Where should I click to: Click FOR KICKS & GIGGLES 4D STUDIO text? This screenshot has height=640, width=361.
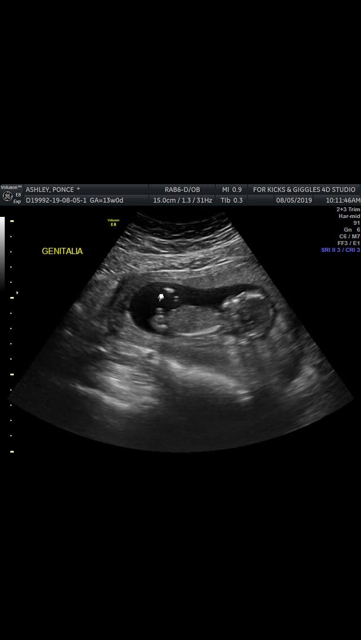(304, 190)
